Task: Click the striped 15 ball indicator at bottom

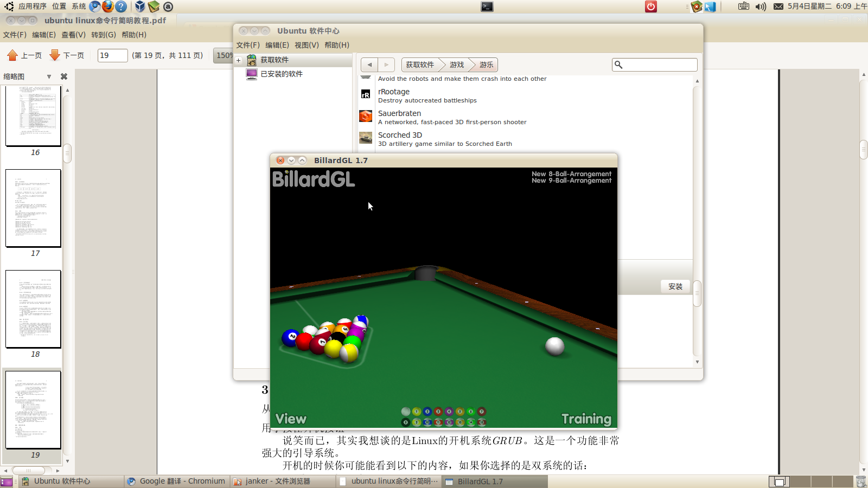Action: [x=482, y=422]
